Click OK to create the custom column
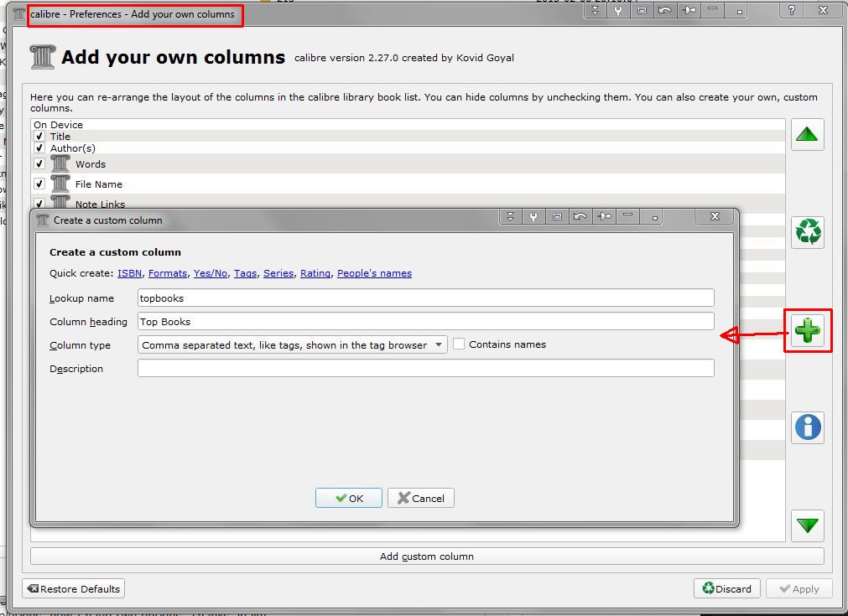The width and height of the screenshot is (848, 616). point(349,498)
